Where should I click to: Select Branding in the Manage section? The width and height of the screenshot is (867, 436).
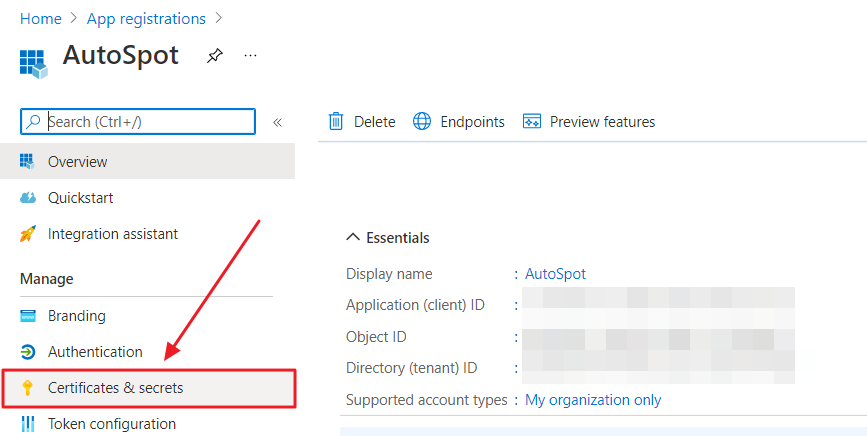coord(76,316)
